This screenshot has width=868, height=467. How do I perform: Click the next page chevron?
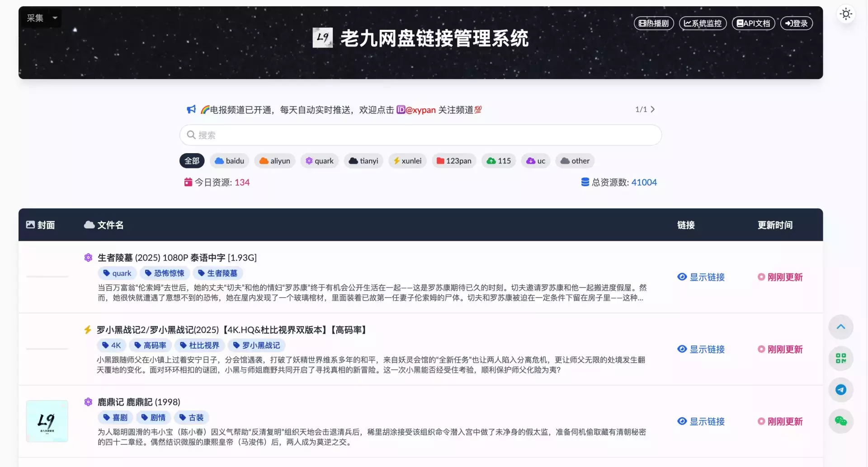(652, 109)
